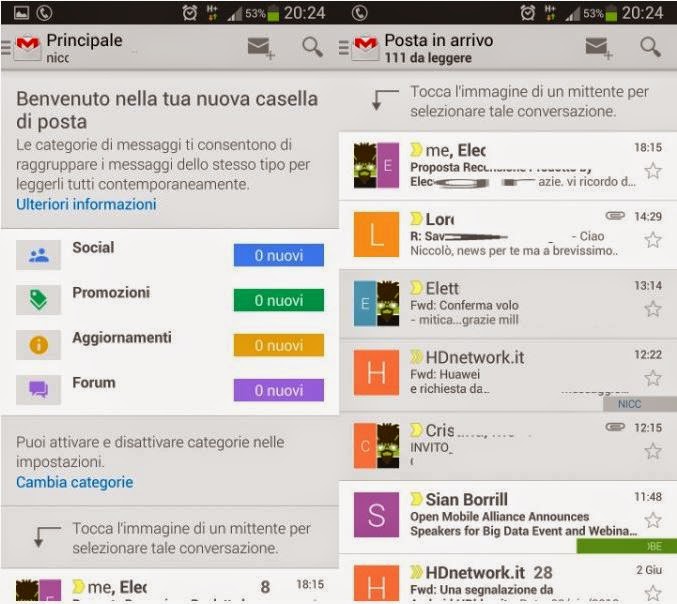Tap picture notification icon in left status bar
Screen dimensions: 677x604
21,13
